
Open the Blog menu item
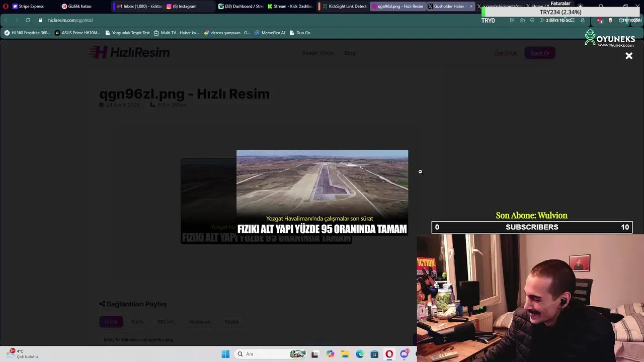point(350,53)
